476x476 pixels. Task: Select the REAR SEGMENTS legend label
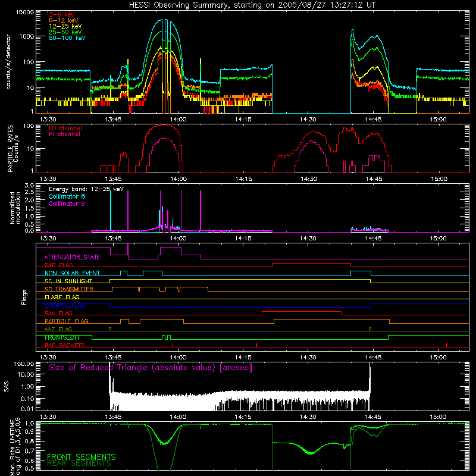[x=79, y=464]
